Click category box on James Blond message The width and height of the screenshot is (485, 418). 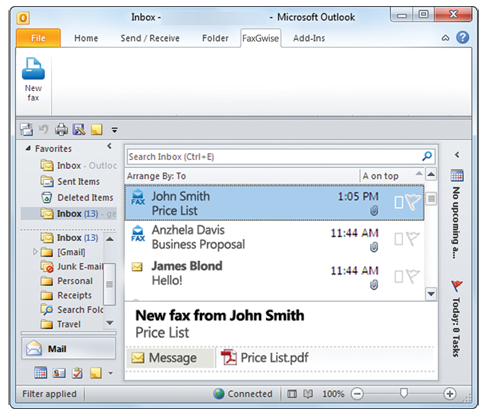click(x=399, y=277)
